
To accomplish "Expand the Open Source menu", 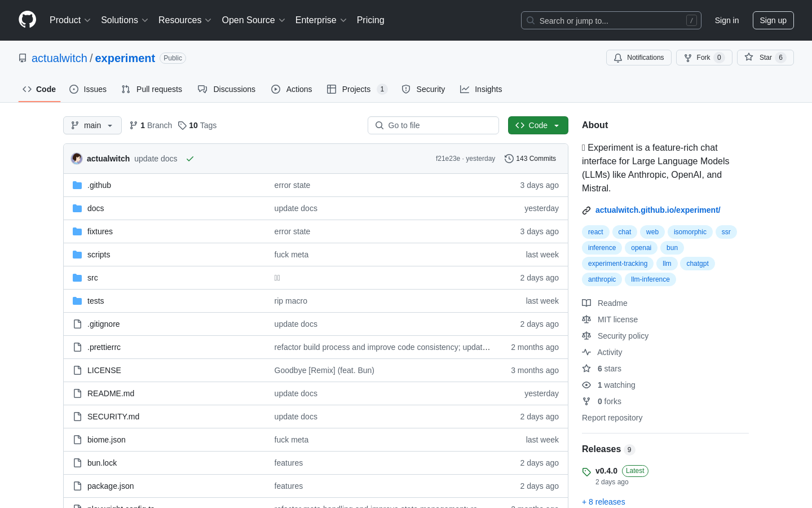I will click(x=254, y=20).
